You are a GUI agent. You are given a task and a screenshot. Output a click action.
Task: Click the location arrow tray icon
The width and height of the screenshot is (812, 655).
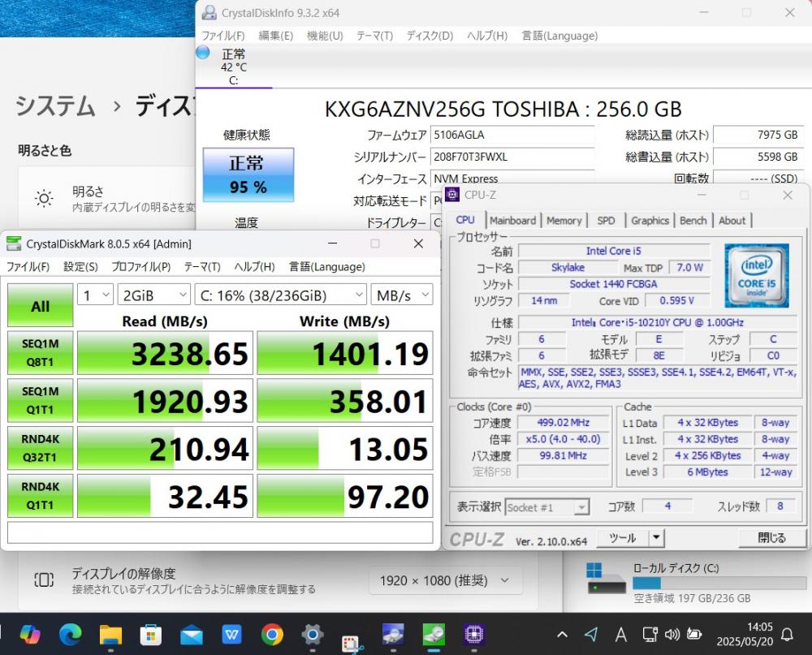tap(591, 634)
